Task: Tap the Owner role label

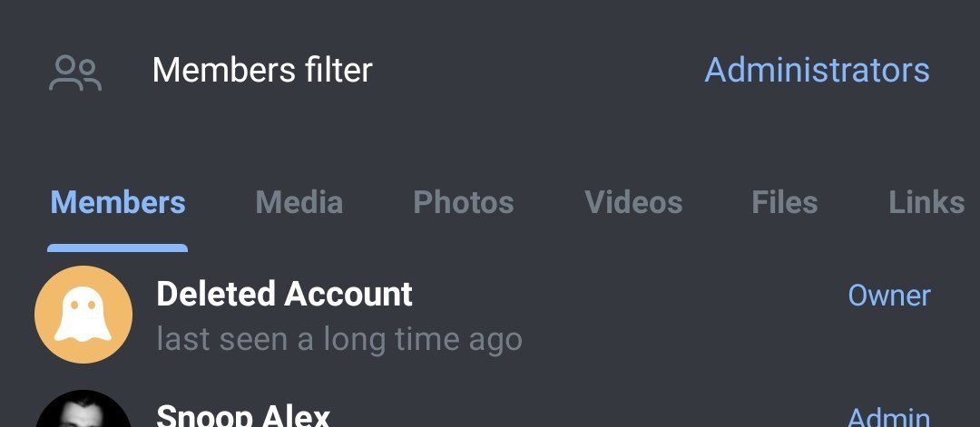Action: point(888,296)
